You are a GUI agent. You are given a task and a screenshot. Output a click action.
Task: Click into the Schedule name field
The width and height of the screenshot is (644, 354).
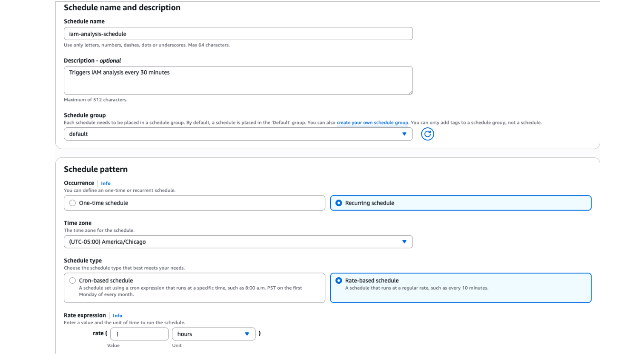238,34
